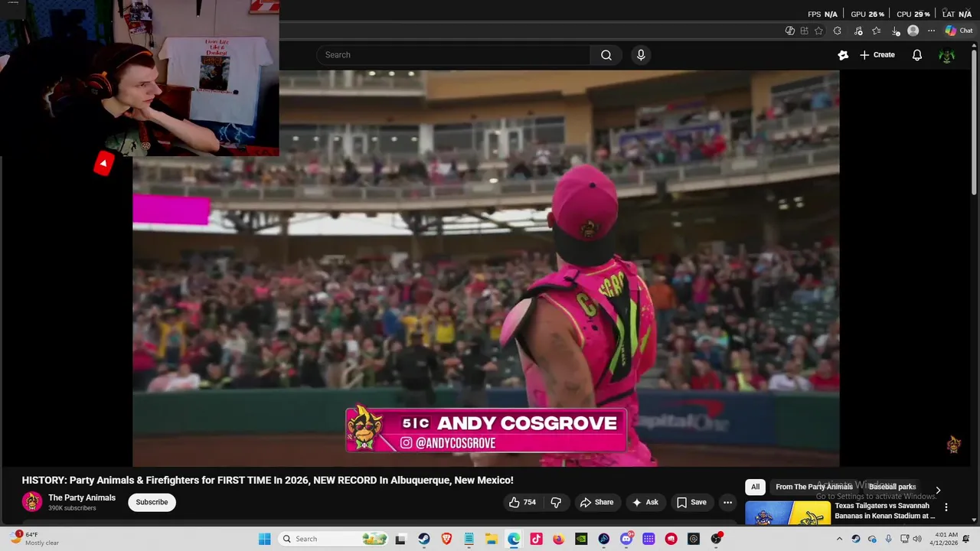Click the YouTube search magnifier button
This screenshot has height=551, width=980.
(606, 55)
